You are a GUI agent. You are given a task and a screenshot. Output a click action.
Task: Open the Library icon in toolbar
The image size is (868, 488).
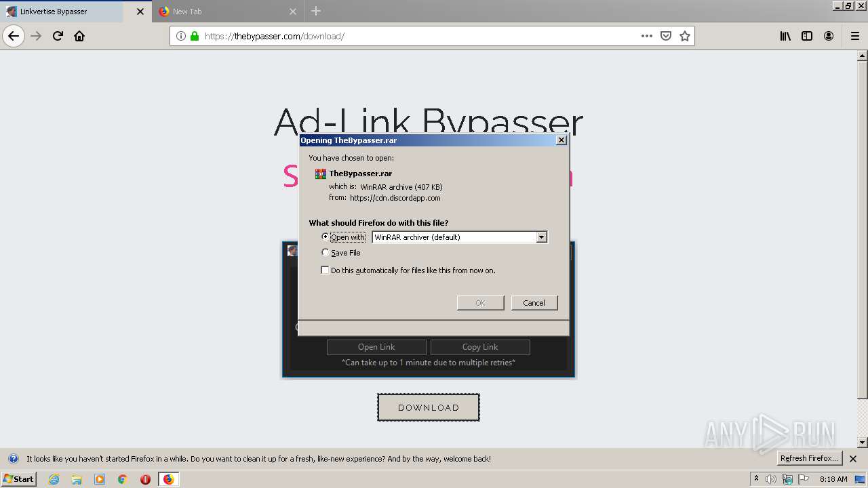click(x=785, y=36)
